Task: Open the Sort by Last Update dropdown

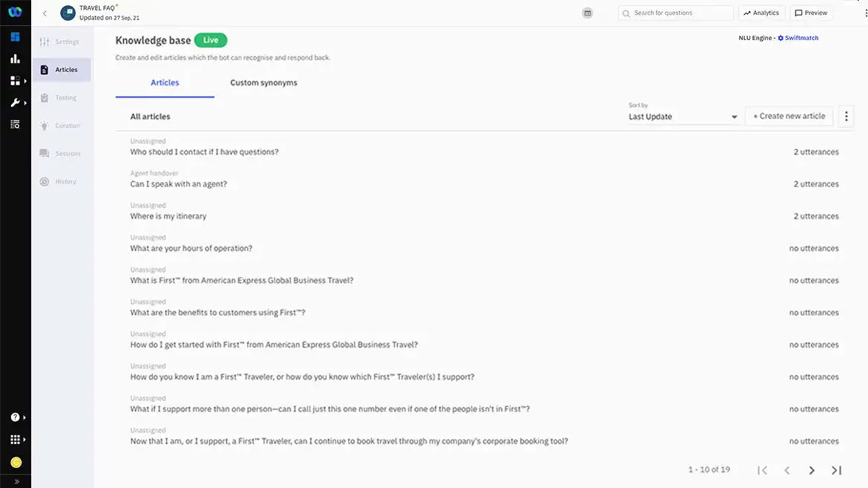Action: tap(683, 116)
